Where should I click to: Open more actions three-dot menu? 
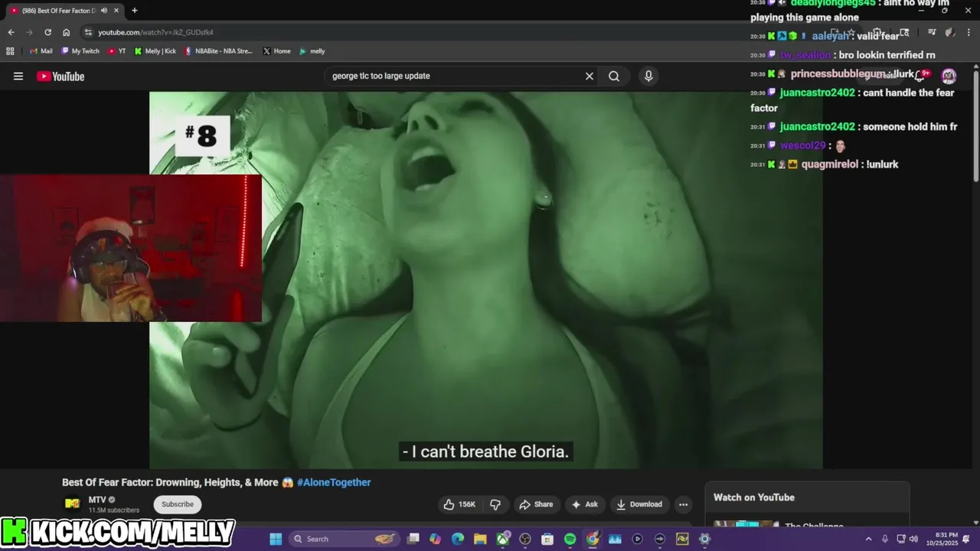point(683,504)
